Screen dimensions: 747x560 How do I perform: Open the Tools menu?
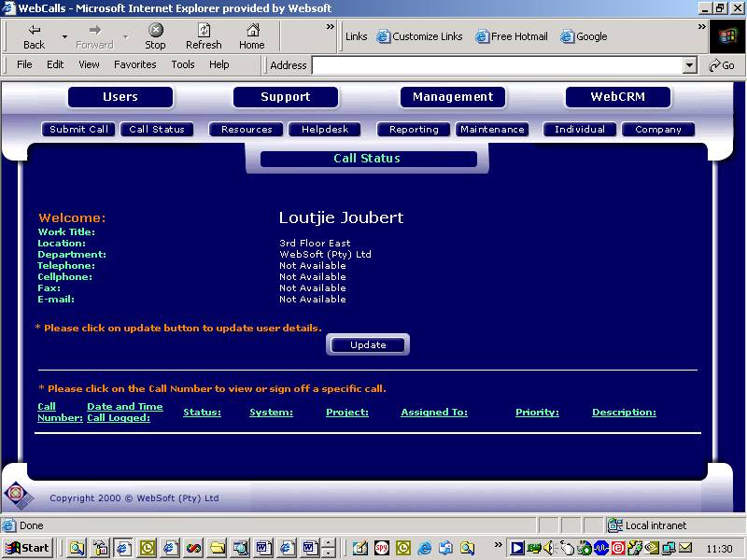[183, 64]
